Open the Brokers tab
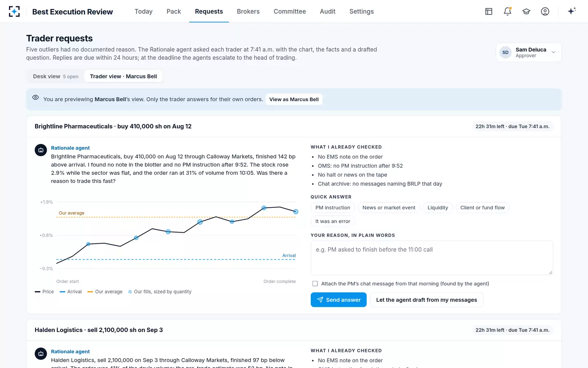 click(x=248, y=11)
